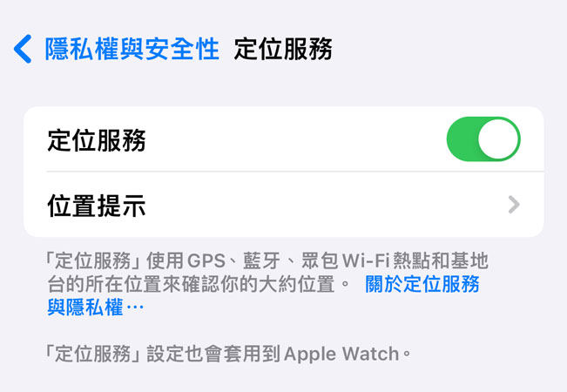This screenshot has width=567, height=392.
Task: Click the green part of the 定位服務 toggle
Action: point(462,139)
